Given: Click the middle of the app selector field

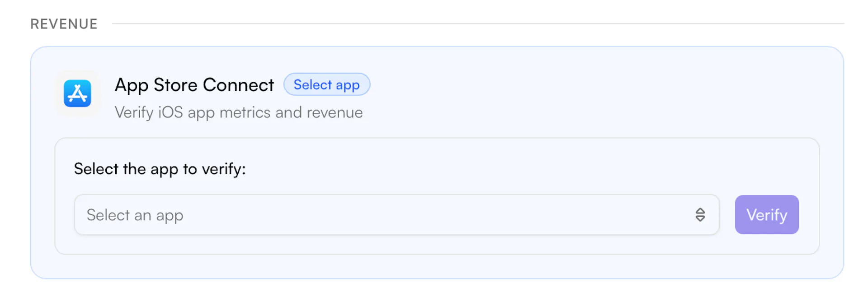Looking at the screenshot, I should pyautogui.click(x=396, y=215).
